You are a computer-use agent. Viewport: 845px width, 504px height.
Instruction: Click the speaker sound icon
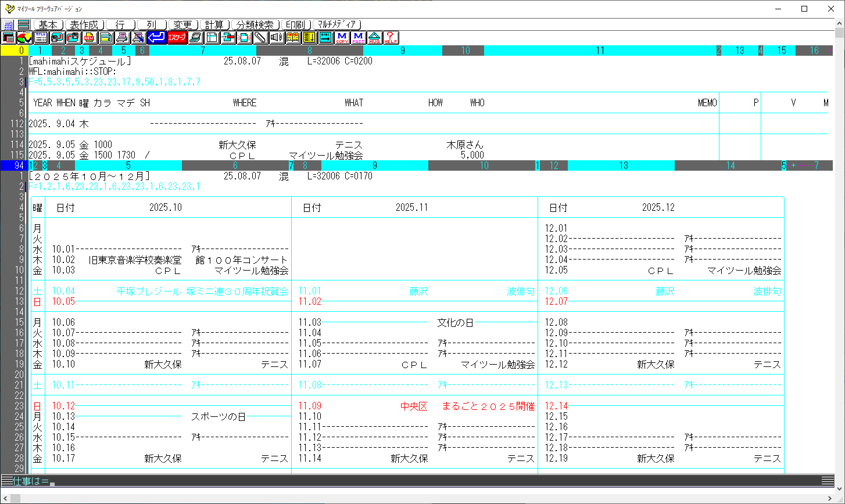click(276, 38)
